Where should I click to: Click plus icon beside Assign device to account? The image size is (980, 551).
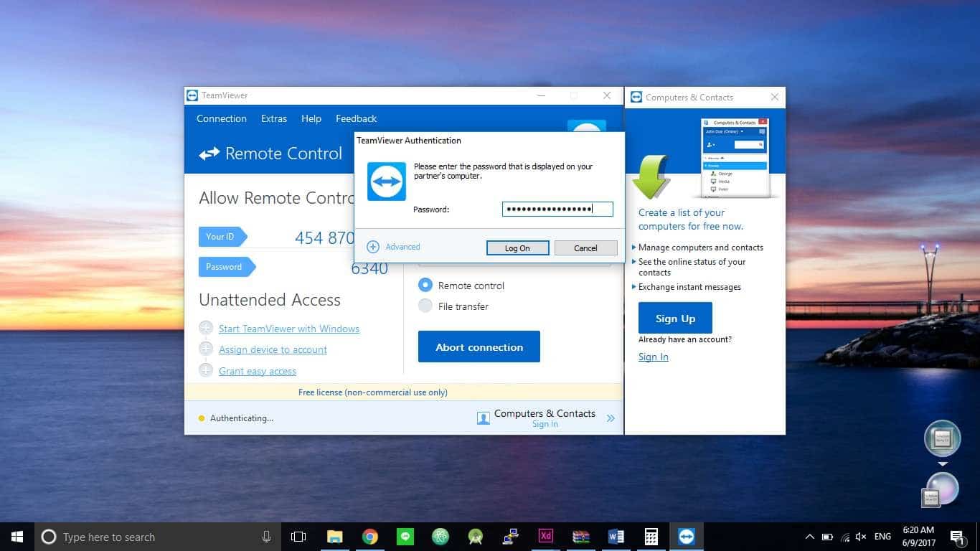[x=206, y=349]
